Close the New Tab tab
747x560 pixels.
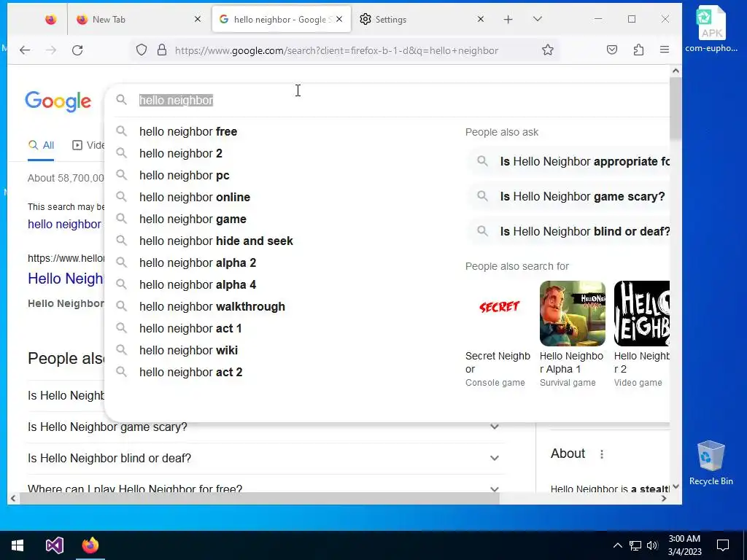(x=198, y=20)
